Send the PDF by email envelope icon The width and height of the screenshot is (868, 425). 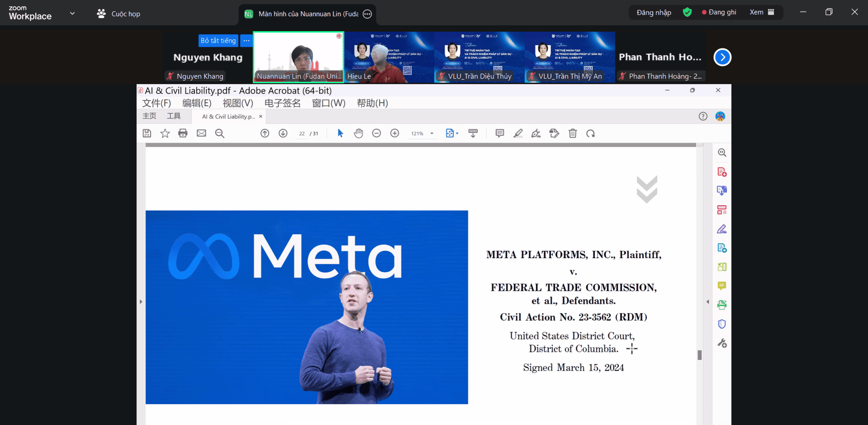point(201,133)
